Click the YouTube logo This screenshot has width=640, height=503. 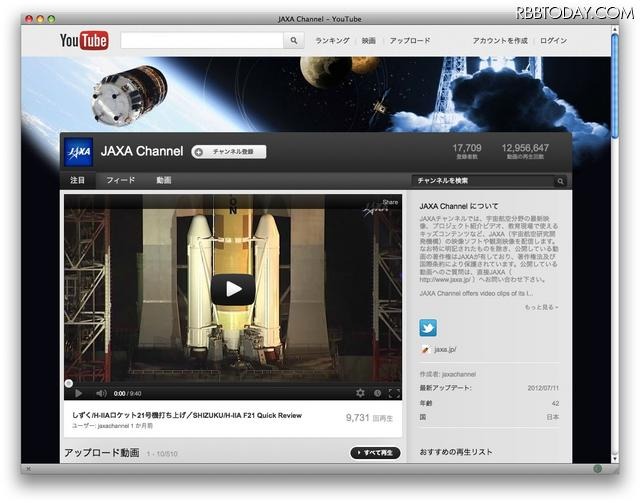coord(84,40)
